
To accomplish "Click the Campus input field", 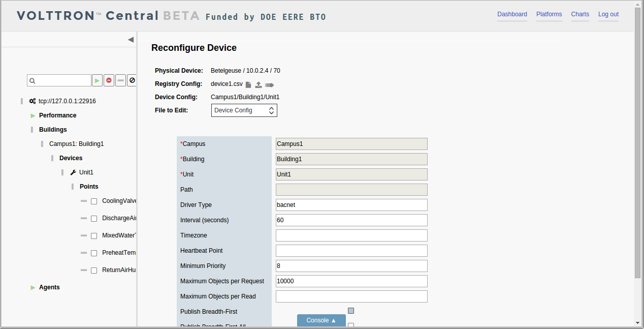I will pyautogui.click(x=351, y=144).
